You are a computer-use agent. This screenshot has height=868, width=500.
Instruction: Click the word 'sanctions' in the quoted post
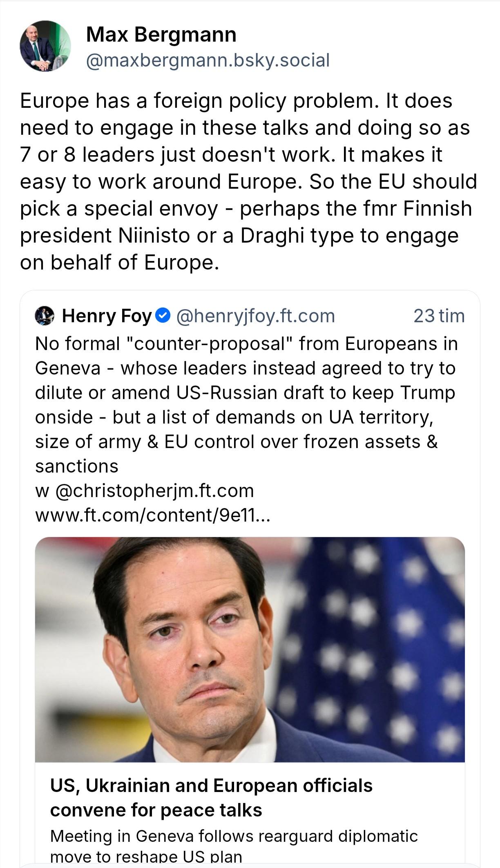point(77,466)
